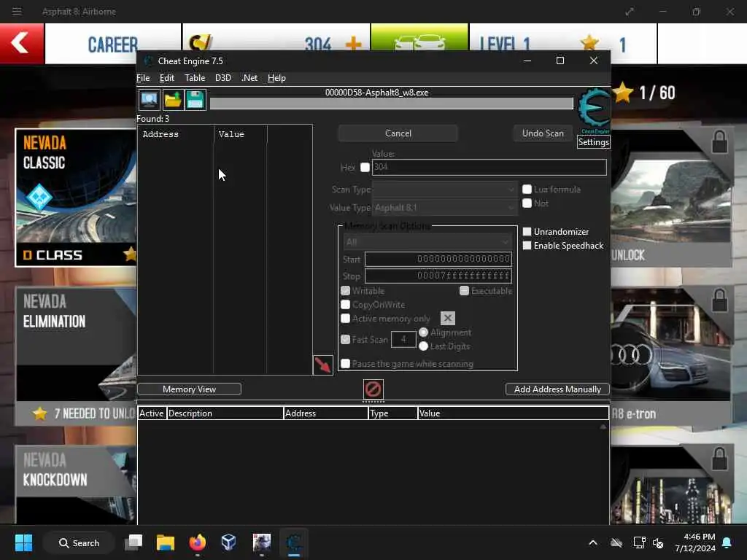This screenshot has height=560, width=747.
Task: Open Windows Start menu
Action: pyautogui.click(x=23, y=542)
